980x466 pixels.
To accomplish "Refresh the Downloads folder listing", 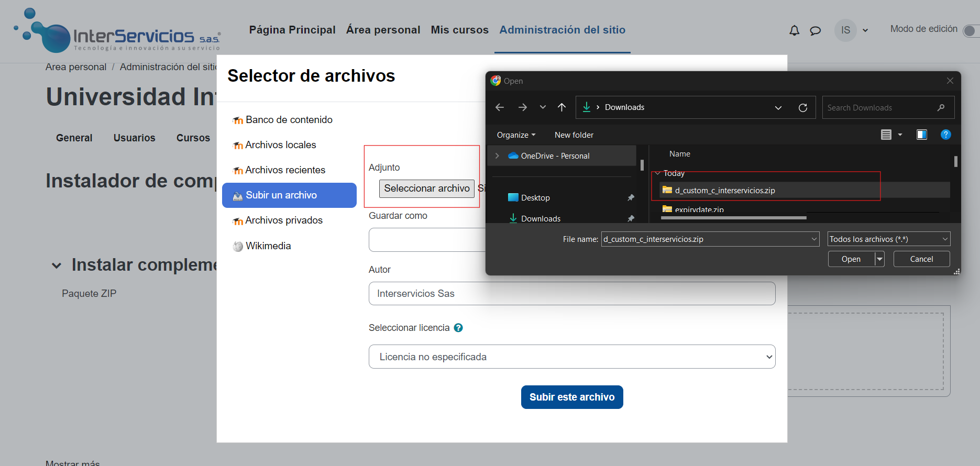I will coord(802,108).
